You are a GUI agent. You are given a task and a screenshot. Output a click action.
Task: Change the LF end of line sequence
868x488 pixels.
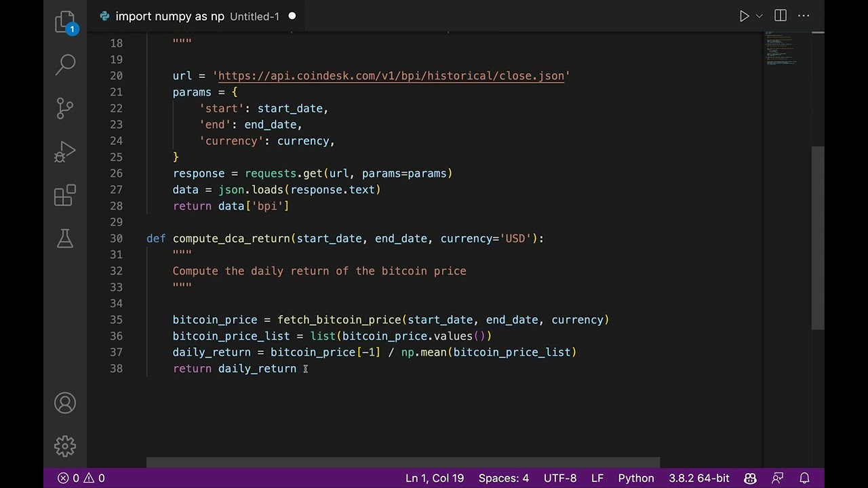pos(597,478)
